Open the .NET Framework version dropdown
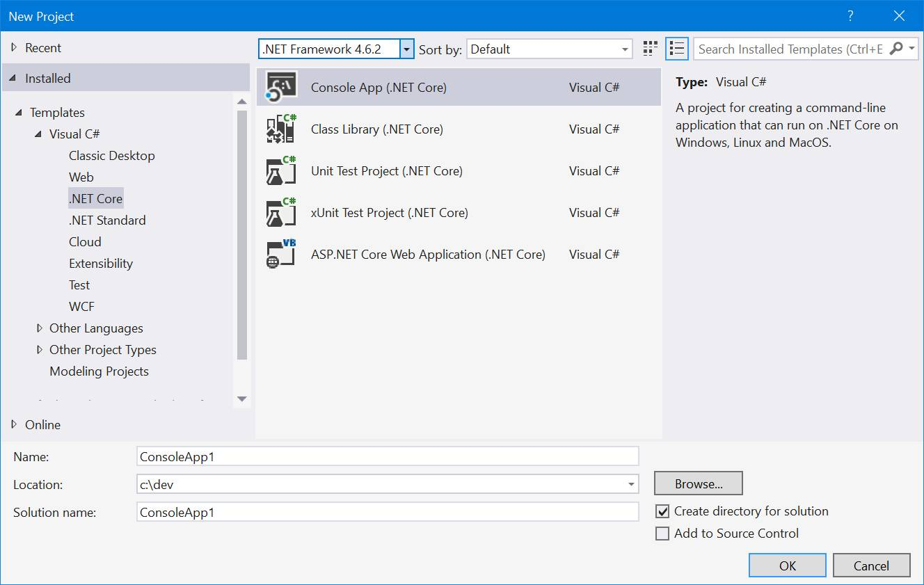 (x=407, y=49)
